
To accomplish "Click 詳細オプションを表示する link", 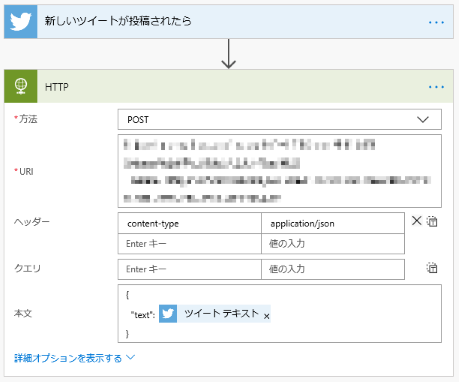I will (68, 358).
